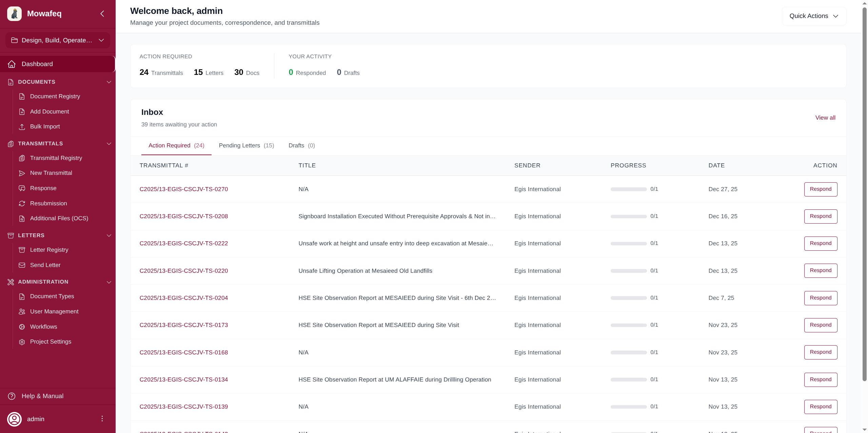The height and width of the screenshot is (433, 868).
Task: Open the Response chat icon
Action: (x=22, y=188)
